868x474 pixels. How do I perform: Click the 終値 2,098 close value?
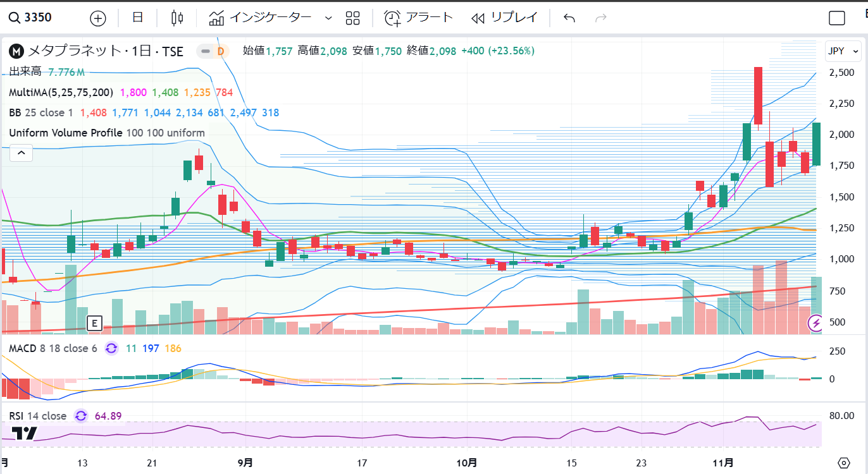click(x=431, y=51)
